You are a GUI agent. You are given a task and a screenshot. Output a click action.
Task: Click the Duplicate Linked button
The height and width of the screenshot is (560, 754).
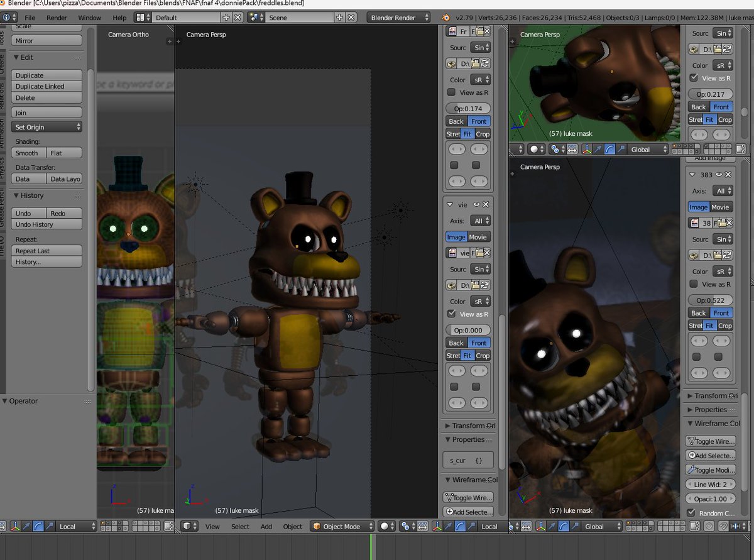(x=46, y=86)
